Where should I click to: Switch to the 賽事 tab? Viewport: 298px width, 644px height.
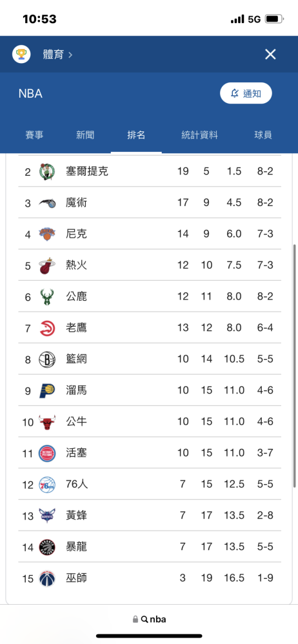coord(34,135)
